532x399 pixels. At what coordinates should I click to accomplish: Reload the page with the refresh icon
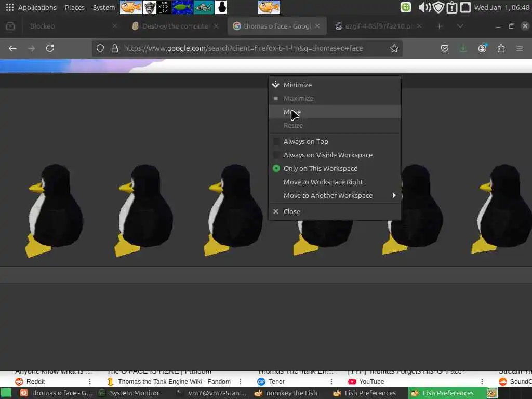point(50,48)
